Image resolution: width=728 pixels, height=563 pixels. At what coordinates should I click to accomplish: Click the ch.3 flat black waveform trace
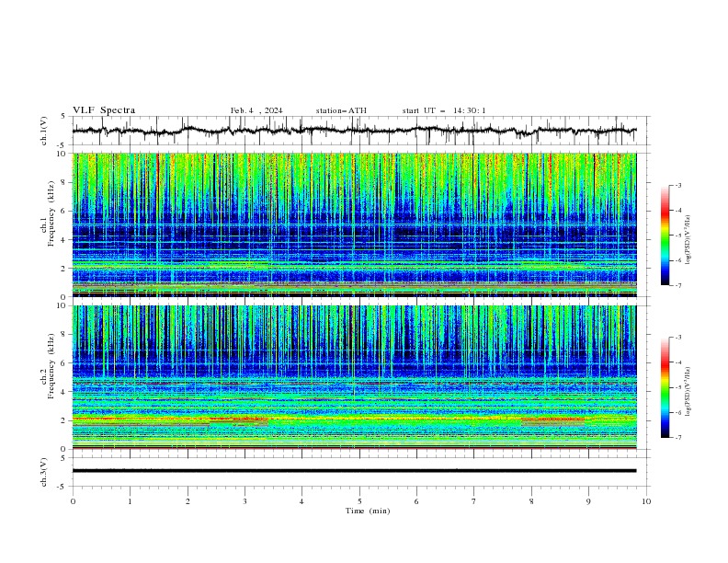pos(354,471)
